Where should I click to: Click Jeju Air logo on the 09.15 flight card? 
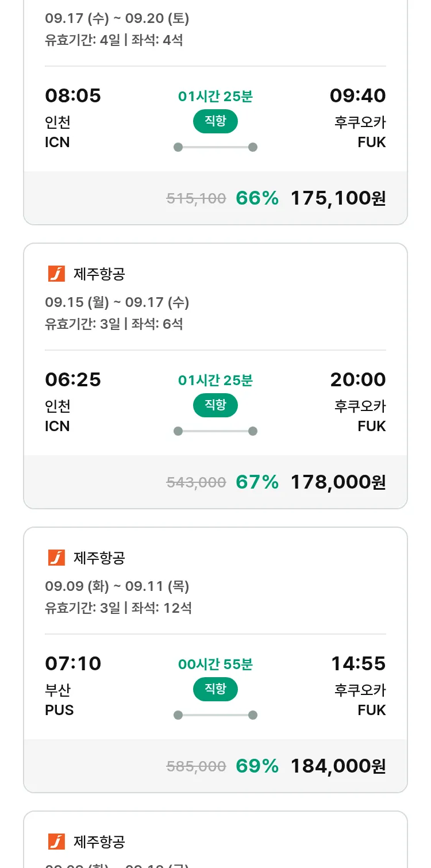(x=56, y=274)
